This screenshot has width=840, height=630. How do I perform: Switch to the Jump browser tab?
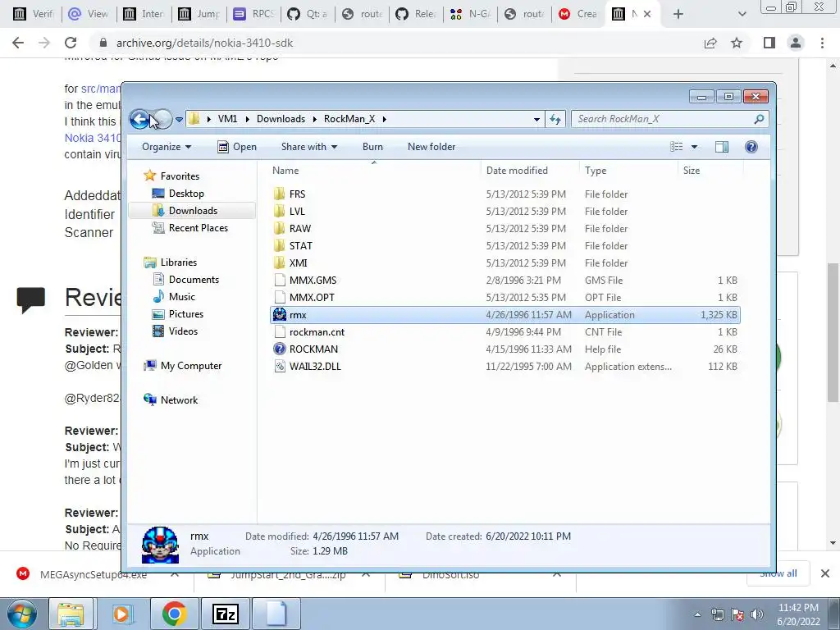199,14
